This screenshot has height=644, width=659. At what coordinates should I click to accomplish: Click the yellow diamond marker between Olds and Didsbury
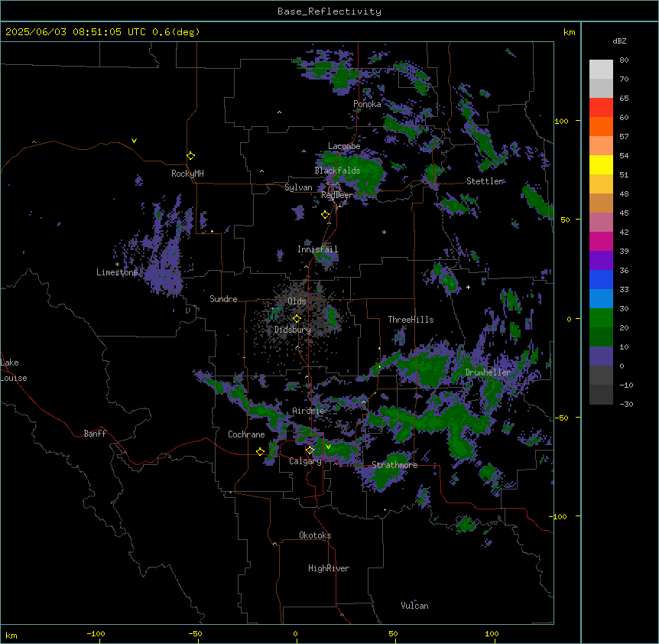point(297,319)
